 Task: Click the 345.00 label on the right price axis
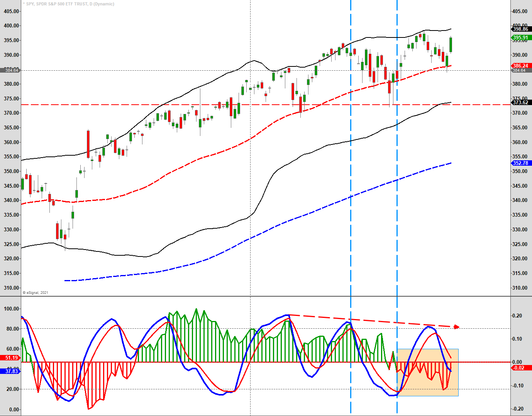(x=520, y=186)
